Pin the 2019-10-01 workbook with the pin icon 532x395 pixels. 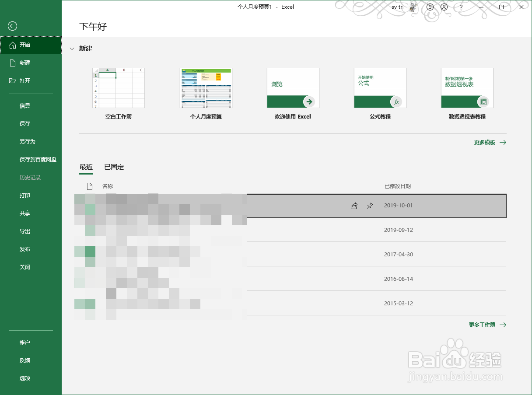[370, 206]
